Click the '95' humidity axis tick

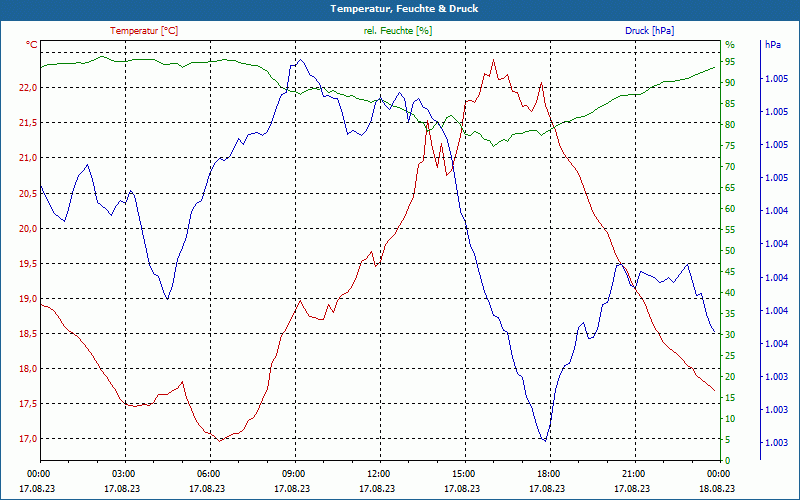(x=730, y=62)
